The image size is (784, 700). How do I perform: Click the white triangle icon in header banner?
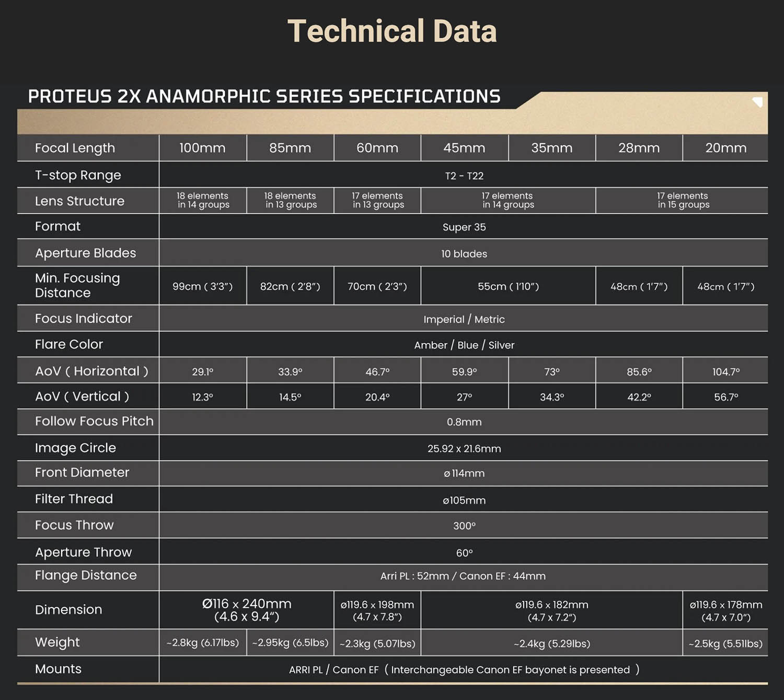click(x=758, y=102)
